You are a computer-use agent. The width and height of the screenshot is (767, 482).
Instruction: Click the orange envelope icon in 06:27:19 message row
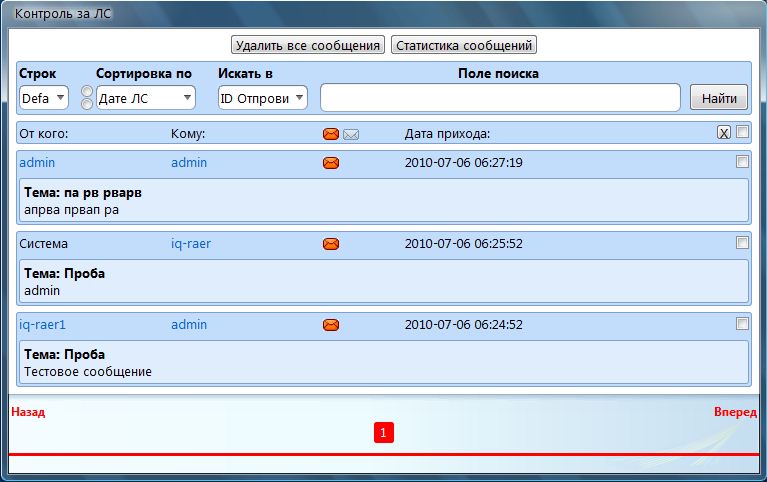click(x=331, y=163)
